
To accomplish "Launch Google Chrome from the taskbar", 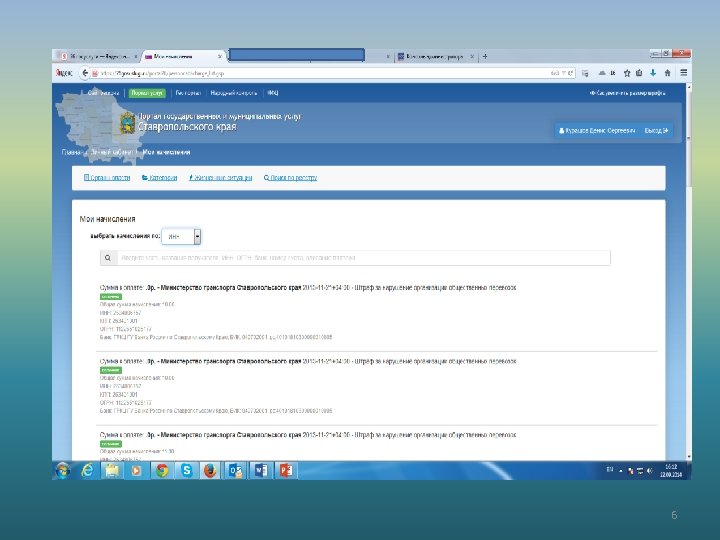I will pyautogui.click(x=162, y=471).
